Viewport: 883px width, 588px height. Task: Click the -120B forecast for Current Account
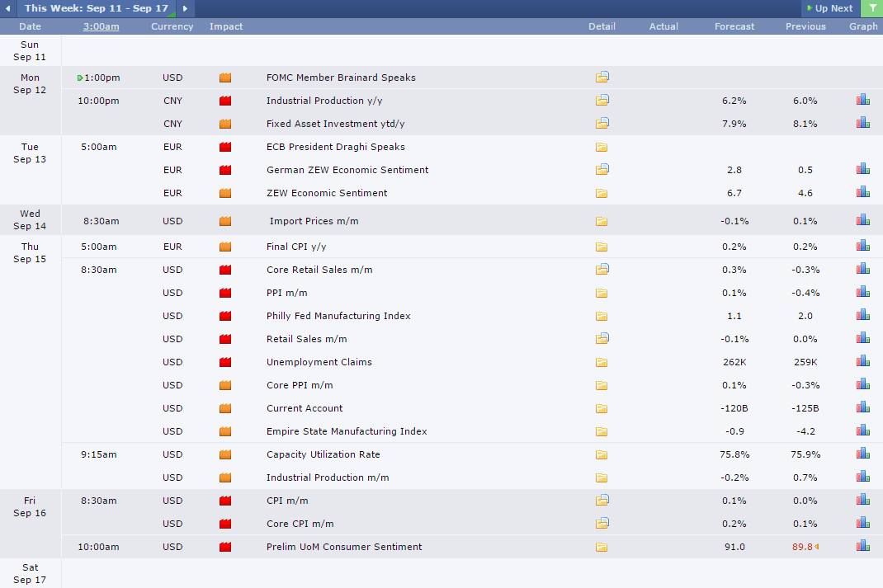(x=734, y=408)
